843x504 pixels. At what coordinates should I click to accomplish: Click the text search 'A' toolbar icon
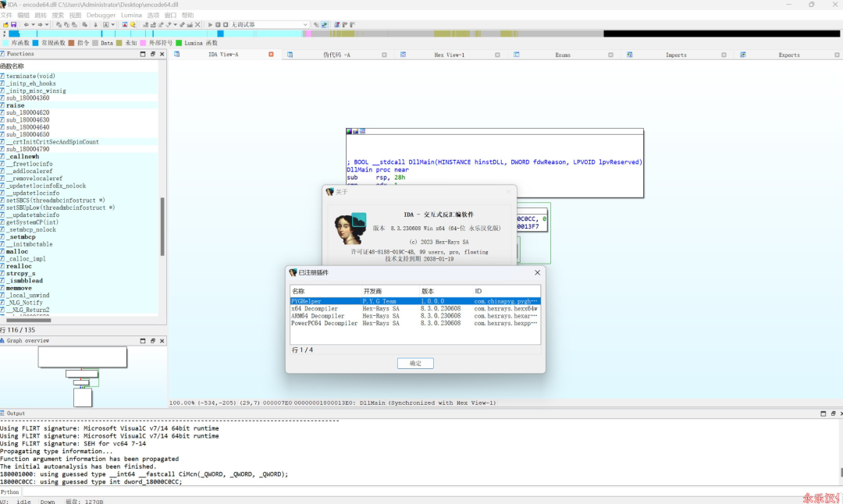click(x=105, y=25)
